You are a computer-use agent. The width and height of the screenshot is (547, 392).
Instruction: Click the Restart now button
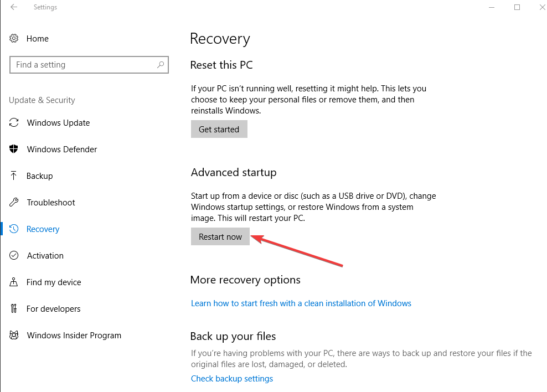tap(220, 236)
